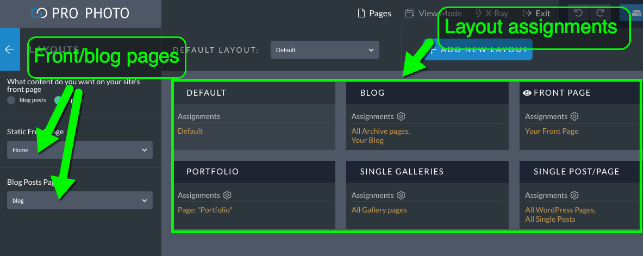
Task: Open assignments gear for Single Post/Page layout
Action: pos(574,195)
